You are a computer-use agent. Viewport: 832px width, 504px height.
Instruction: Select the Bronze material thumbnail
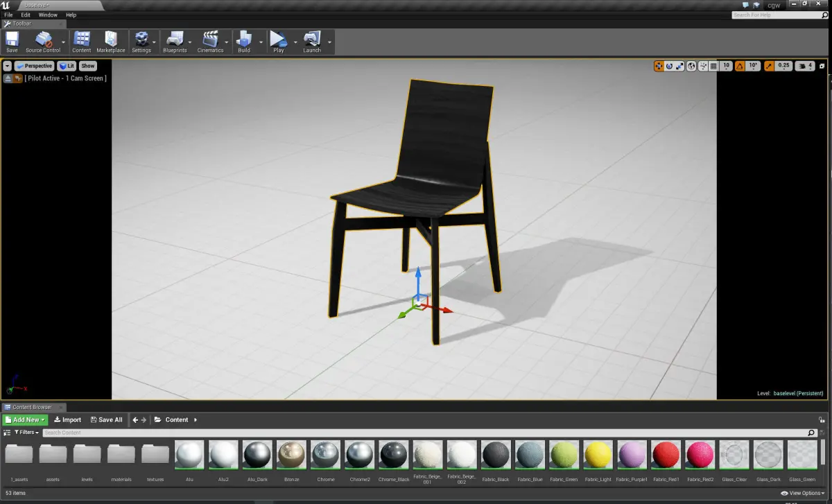click(x=292, y=455)
